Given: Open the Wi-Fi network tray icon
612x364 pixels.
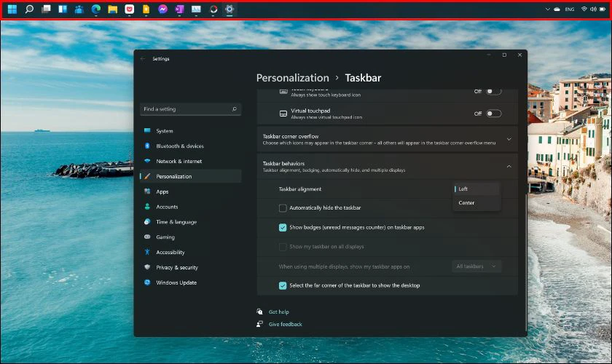Looking at the screenshot, I should click(x=584, y=9).
